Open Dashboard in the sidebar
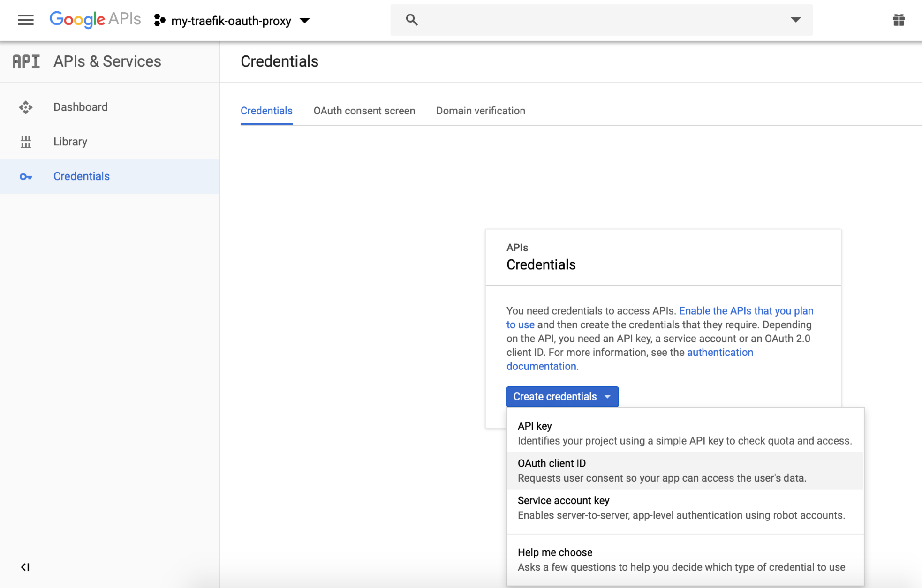Screen dimensions: 922x588 (x=109, y=107)
